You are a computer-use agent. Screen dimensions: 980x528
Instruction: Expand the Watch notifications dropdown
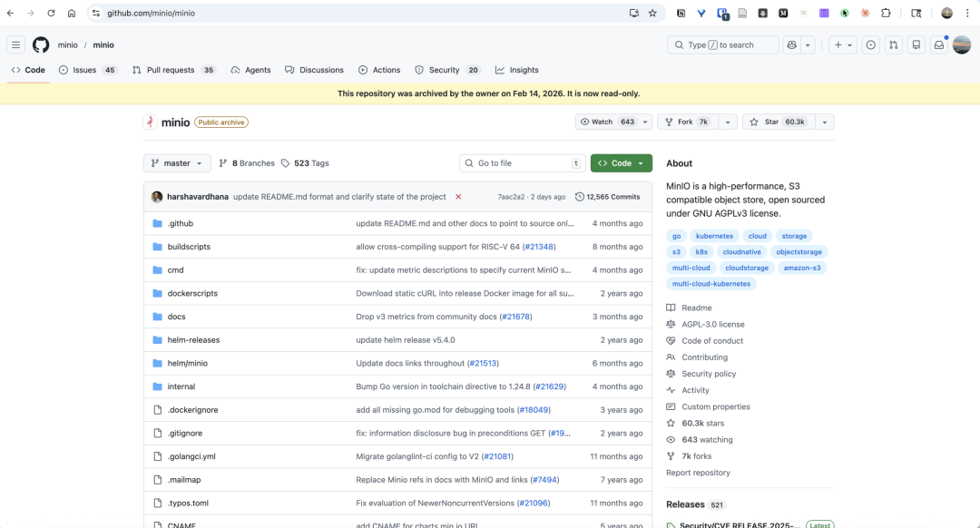[645, 122]
